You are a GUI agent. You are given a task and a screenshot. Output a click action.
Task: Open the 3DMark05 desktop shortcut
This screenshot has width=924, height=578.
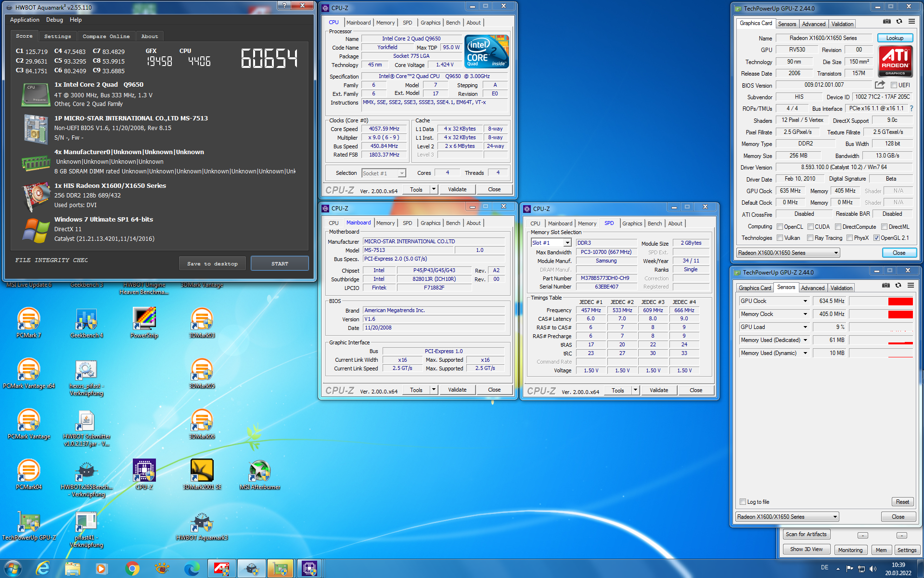(x=202, y=373)
